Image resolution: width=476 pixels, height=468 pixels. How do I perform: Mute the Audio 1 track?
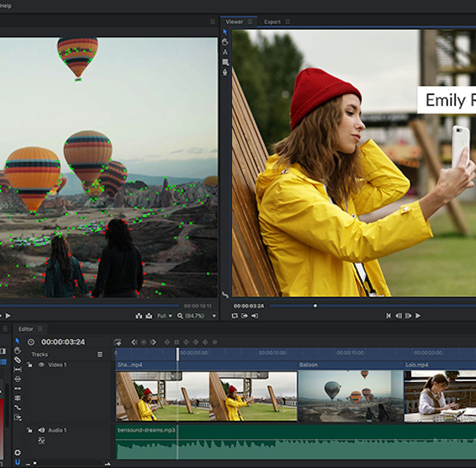click(41, 430)
